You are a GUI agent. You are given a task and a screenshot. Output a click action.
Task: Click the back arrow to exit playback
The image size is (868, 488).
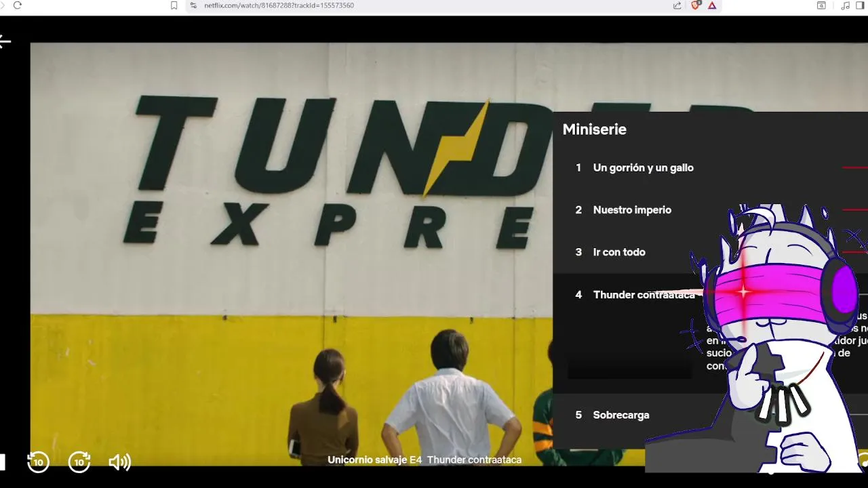4,41
